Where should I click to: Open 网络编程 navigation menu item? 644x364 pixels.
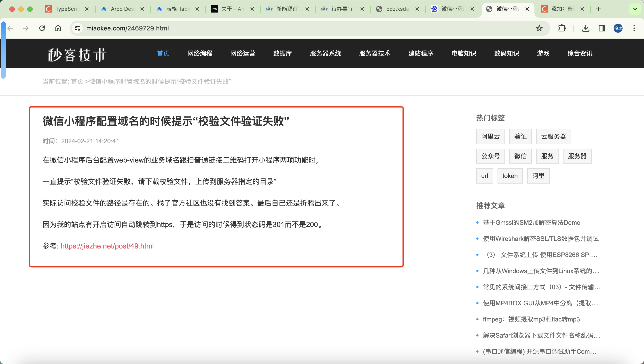pyautogui.click(x=200, y=53)
